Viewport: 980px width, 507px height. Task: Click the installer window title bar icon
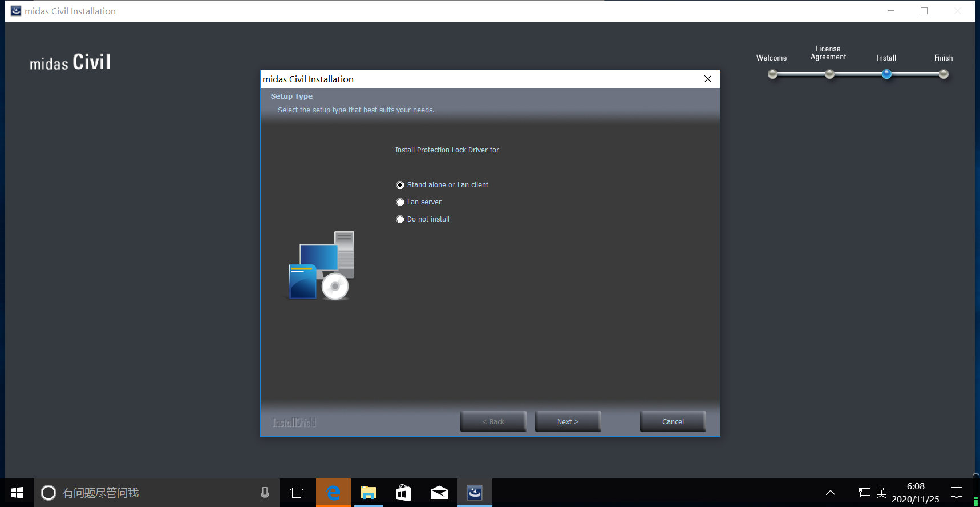click(16, 11)
